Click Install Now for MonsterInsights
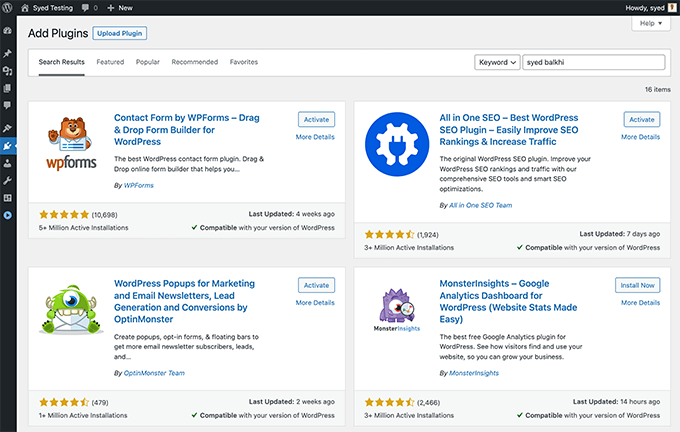The height and width of the screenshot is (432, 680). 637,285
